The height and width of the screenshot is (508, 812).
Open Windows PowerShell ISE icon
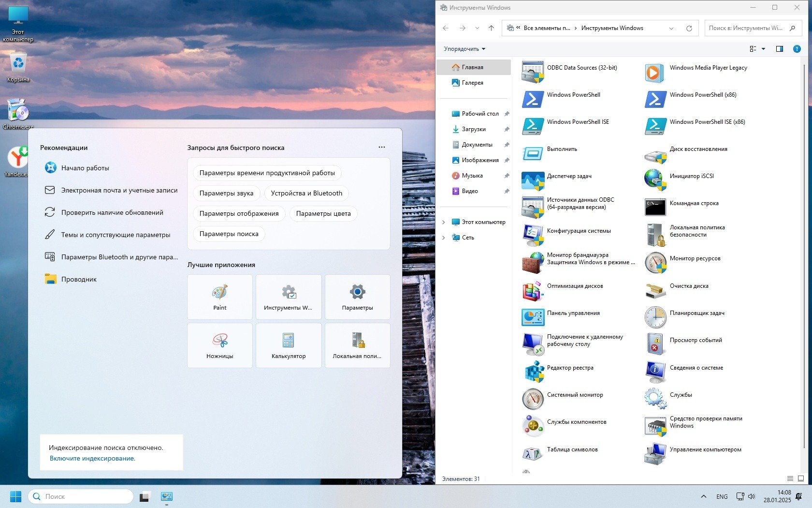point(533,126)
